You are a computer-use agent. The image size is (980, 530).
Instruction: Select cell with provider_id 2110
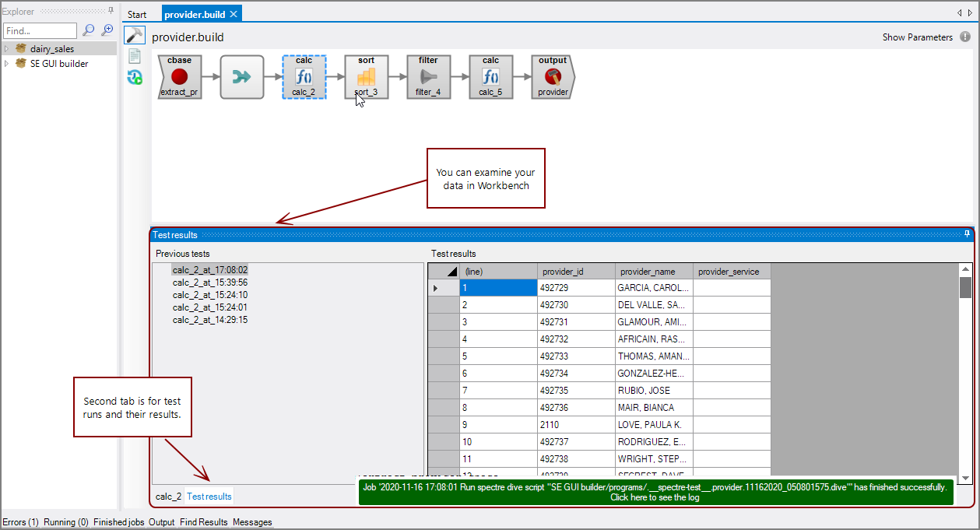coord(576,424)
